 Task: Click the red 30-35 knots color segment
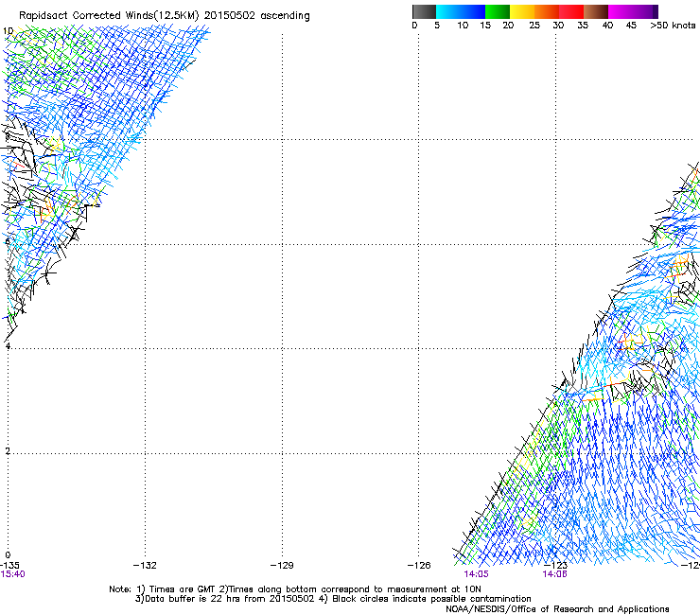point(571,11)
